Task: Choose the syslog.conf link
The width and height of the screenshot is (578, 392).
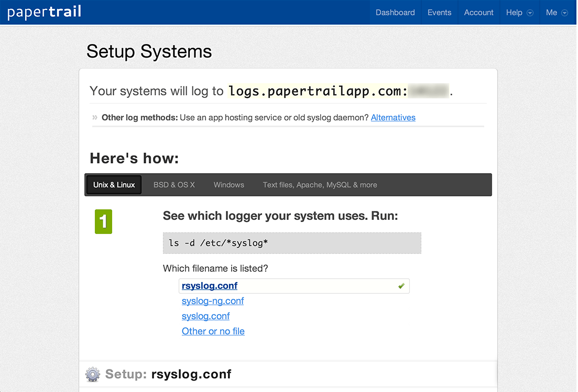Action: [x=206, y=316]
